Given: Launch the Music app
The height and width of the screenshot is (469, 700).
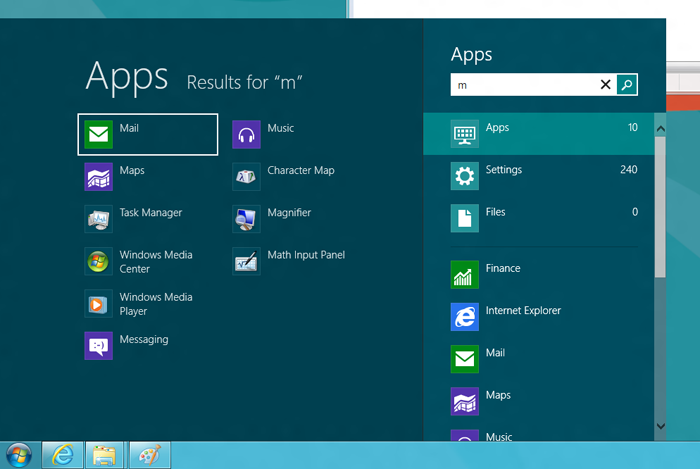Looking at the screenshot, I should coord(246,135).
